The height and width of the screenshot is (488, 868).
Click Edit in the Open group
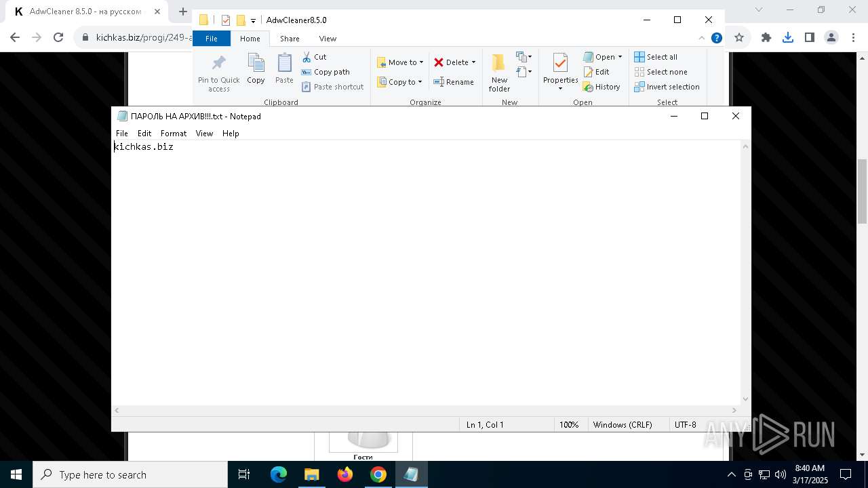pos(596,72)
